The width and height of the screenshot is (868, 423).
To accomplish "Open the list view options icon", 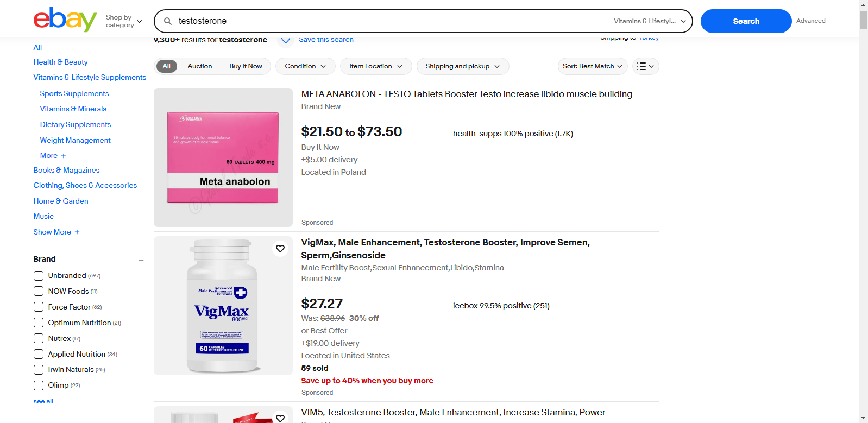I will (645, 66).
